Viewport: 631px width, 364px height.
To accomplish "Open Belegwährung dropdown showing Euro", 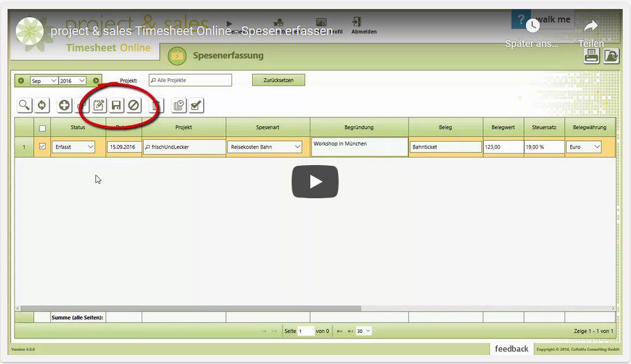I will pyautogui.click(x=584, y=147).
